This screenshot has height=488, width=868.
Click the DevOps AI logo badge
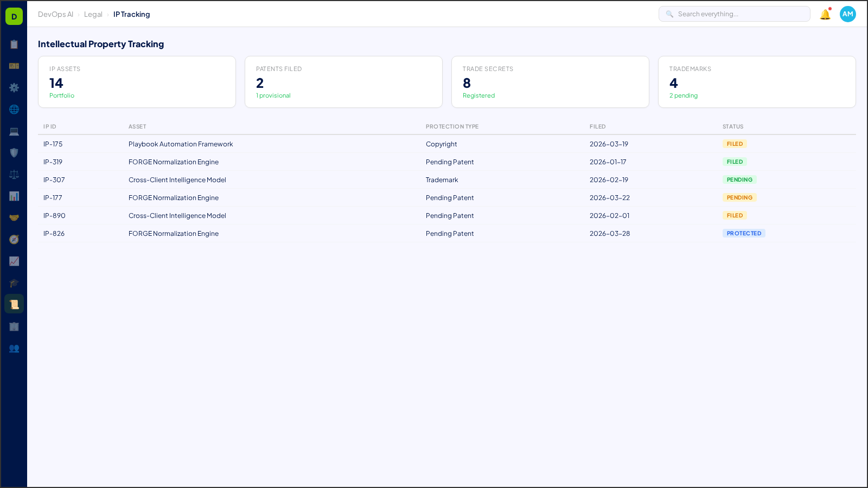tap(14, 16)
